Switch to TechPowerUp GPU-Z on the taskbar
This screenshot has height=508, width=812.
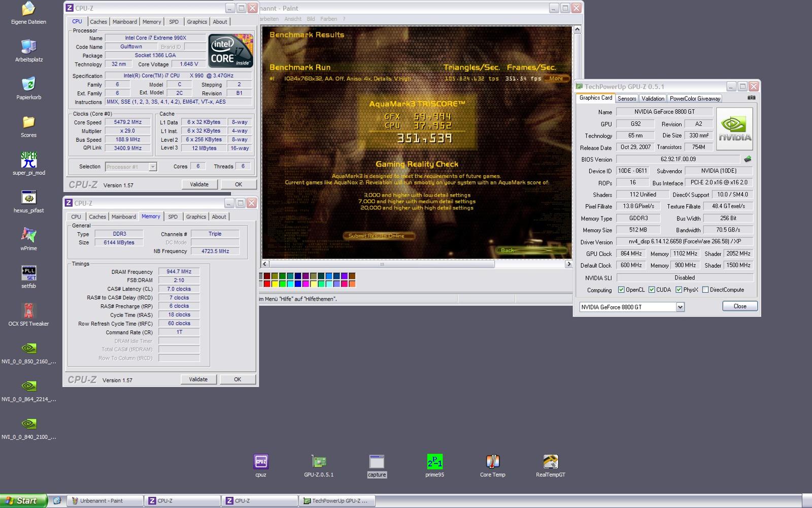[337, 501]
